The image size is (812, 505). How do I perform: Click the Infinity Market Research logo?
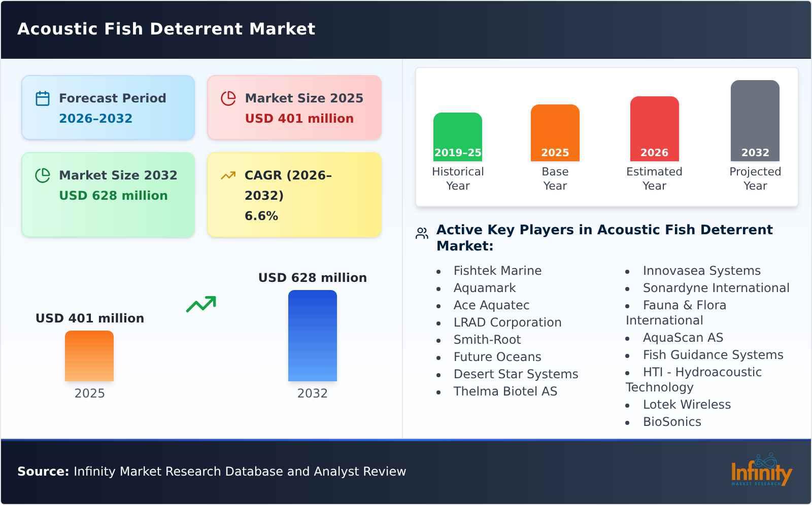(761, 473)
